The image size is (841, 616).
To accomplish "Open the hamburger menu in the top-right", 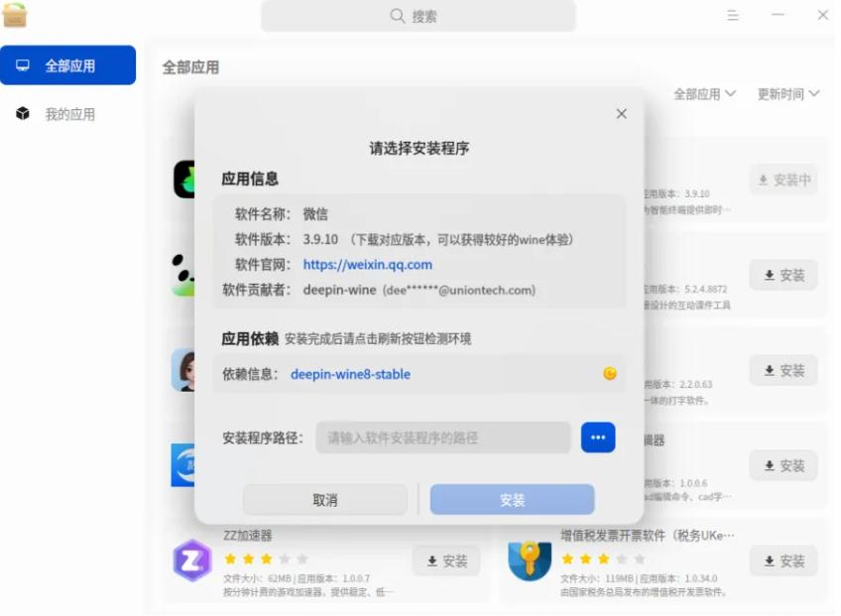I will [x=733, y=15].
